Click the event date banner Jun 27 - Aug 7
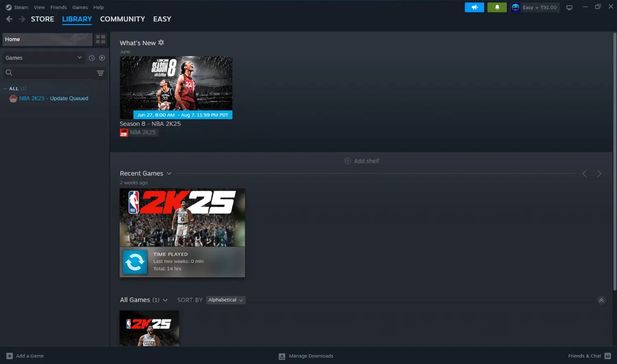Viewport: 617px width, 364px height. [183, 115]
